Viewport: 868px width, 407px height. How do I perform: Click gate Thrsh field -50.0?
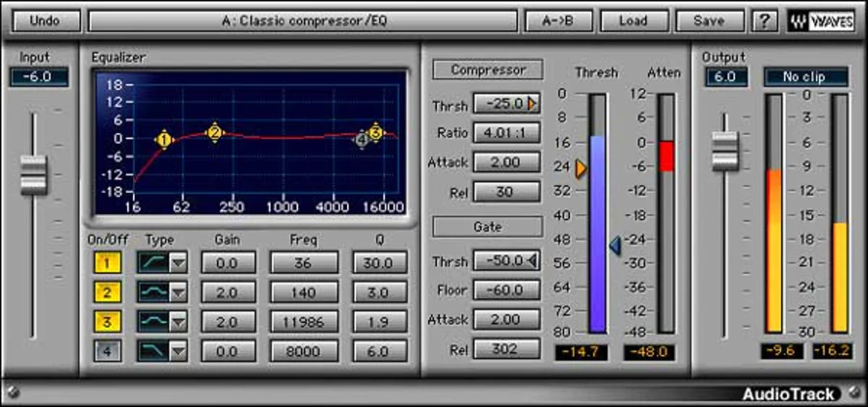pyautogui.click(x=506, y=260)
